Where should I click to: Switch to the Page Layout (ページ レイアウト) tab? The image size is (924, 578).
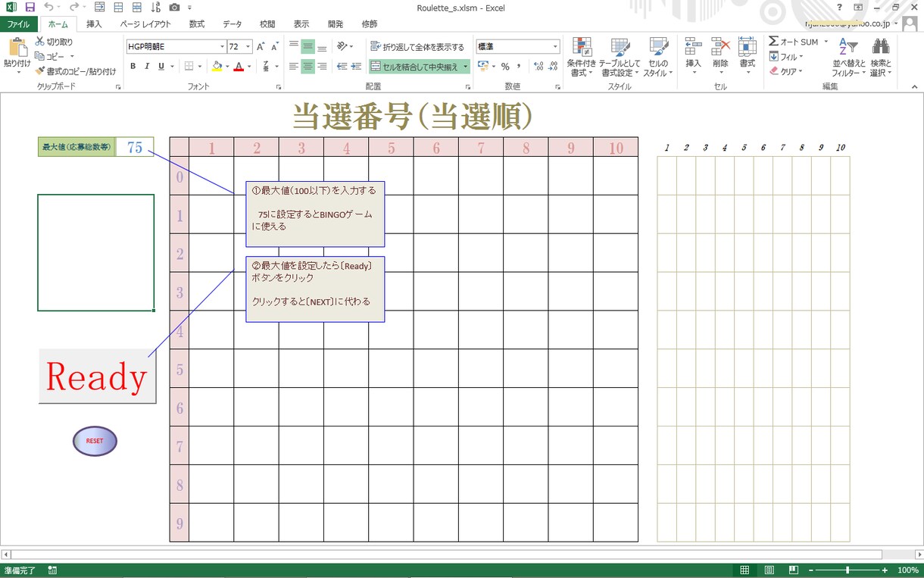145,24
